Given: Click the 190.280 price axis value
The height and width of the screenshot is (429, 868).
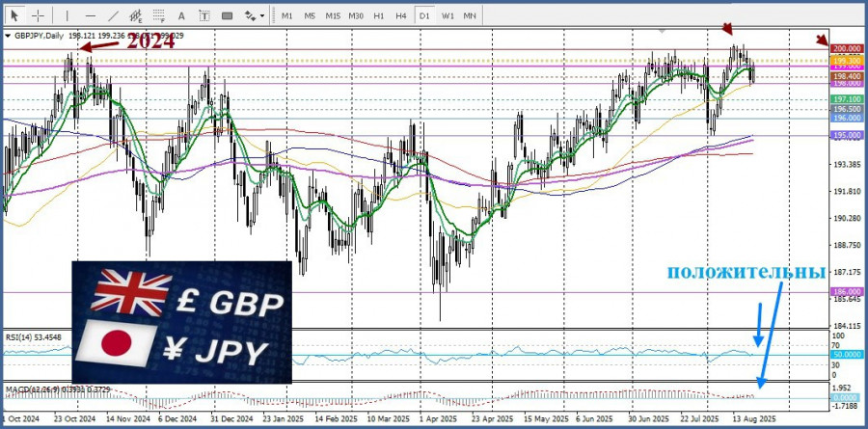Looking at the screenshot, I should pyautogui.click(x=848, y=218).
